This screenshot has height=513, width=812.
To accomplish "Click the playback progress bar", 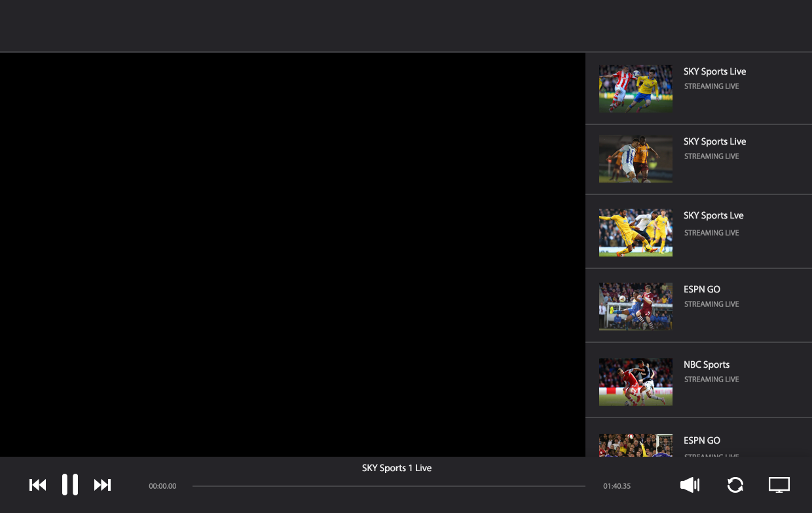I will click(x=389, y=486).
